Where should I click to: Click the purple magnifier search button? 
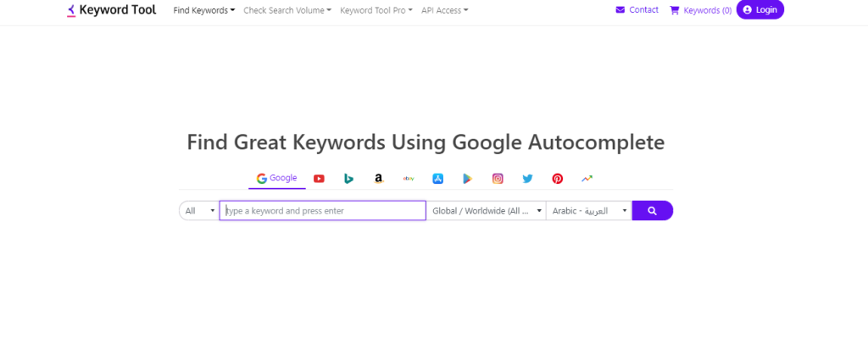tap(652, 211)
